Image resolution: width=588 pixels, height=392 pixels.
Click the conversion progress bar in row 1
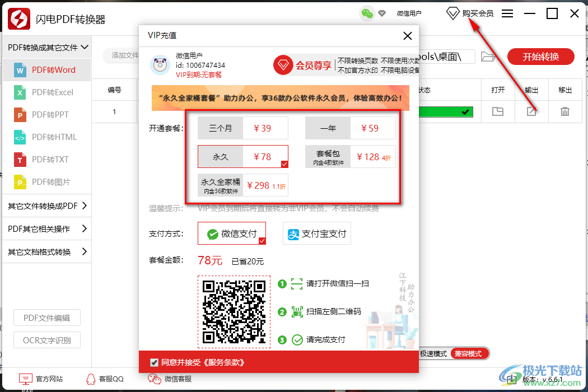click(x=446, y=112)
